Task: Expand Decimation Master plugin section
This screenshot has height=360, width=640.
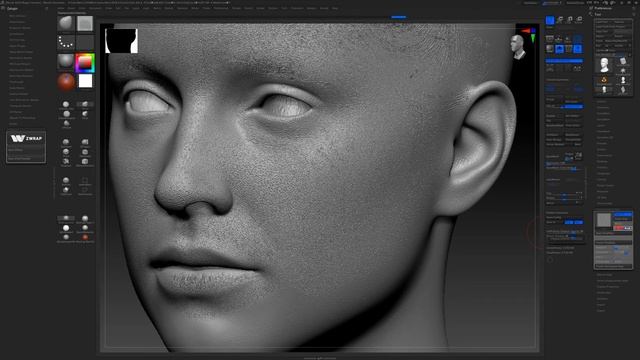Action: pyautogui.click(x=21, y=58)
